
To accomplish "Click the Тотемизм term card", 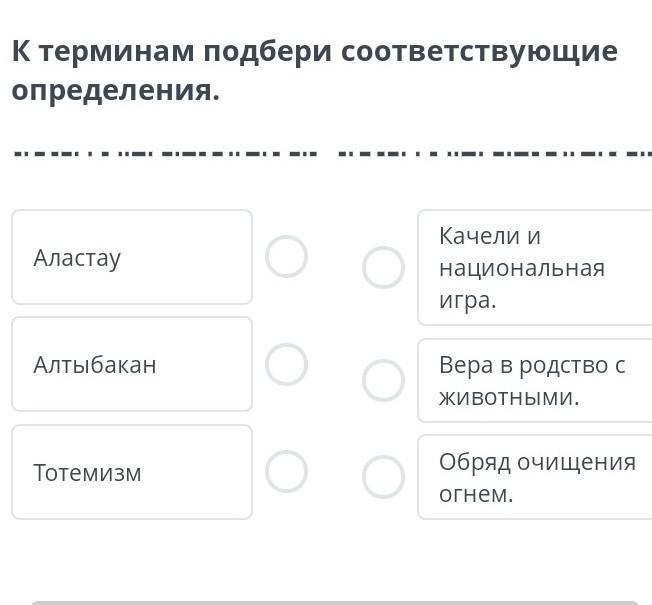I will pos(132,472).
